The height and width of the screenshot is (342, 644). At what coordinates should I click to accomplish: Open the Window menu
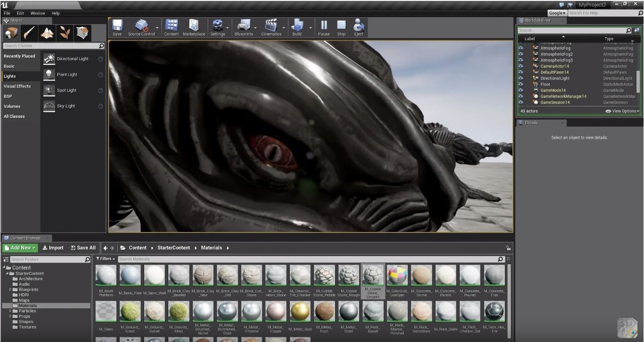click(x=38, y=13)
